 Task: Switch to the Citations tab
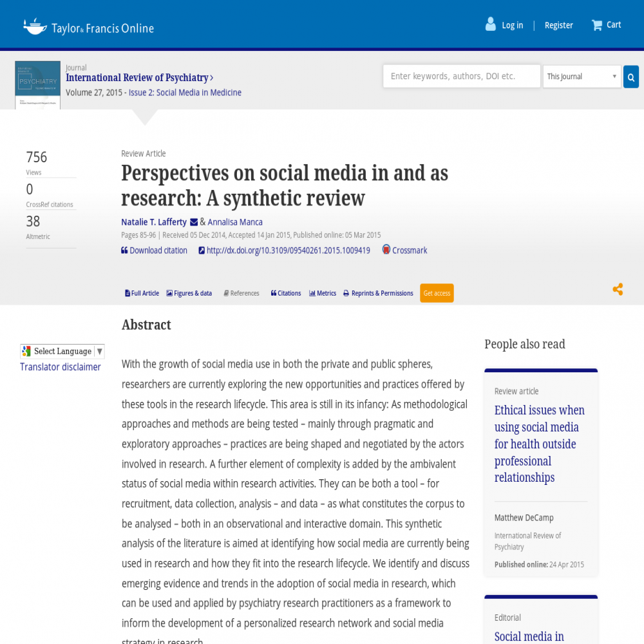[x=286, y=293]
